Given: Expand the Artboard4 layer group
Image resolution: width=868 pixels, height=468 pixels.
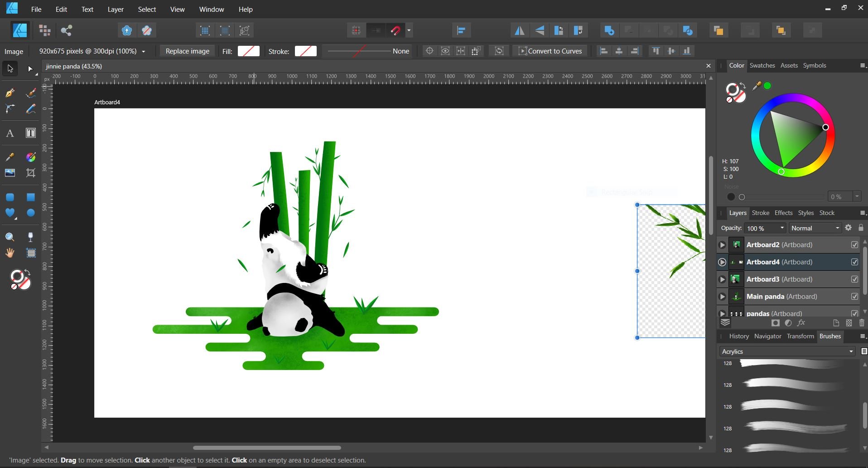Looking at the screenshot, I should point(722,262).
